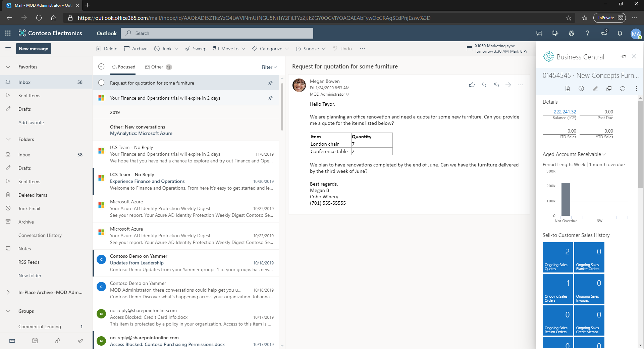The height and width of the screenshot is (349, 644).
Task: Click the browser address bar URL
Action: click(254, 18)
